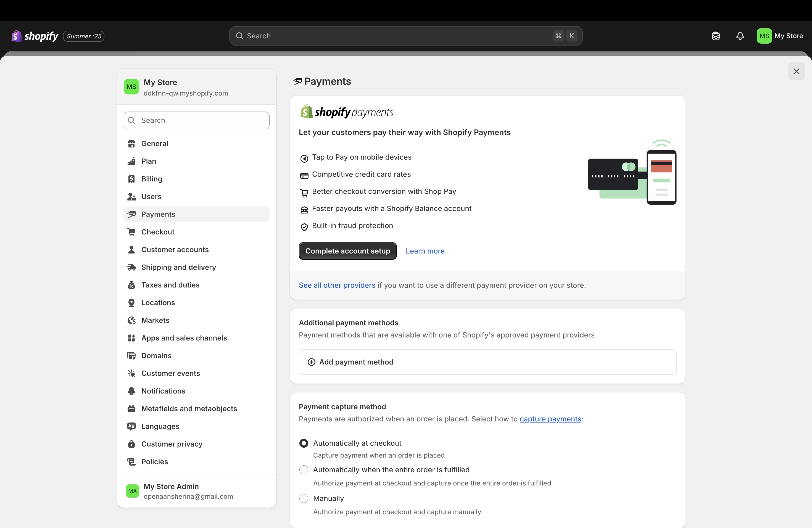Open Shipping and delivery settings
The height and width of the screenshot is (528, 812).
click(x=197, y=267)
